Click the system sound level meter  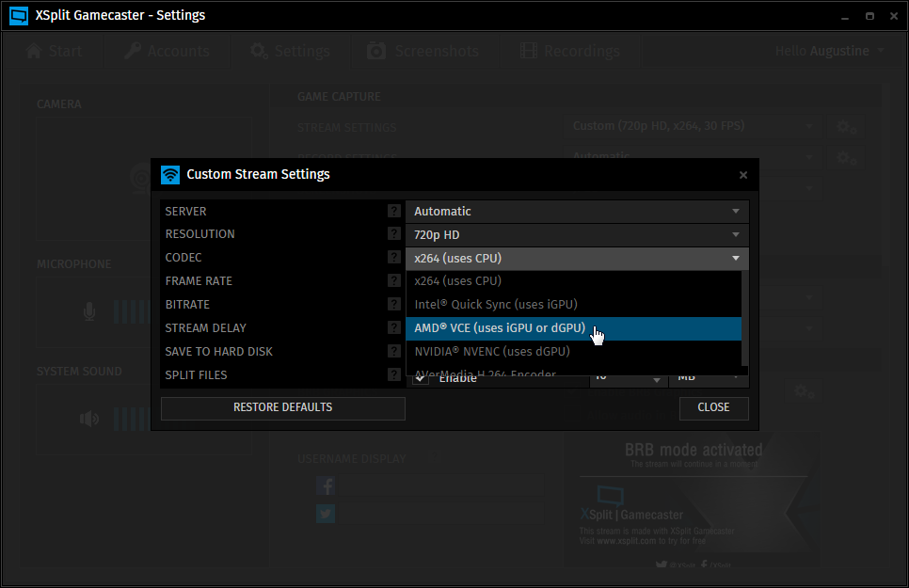tap(132, 419)
